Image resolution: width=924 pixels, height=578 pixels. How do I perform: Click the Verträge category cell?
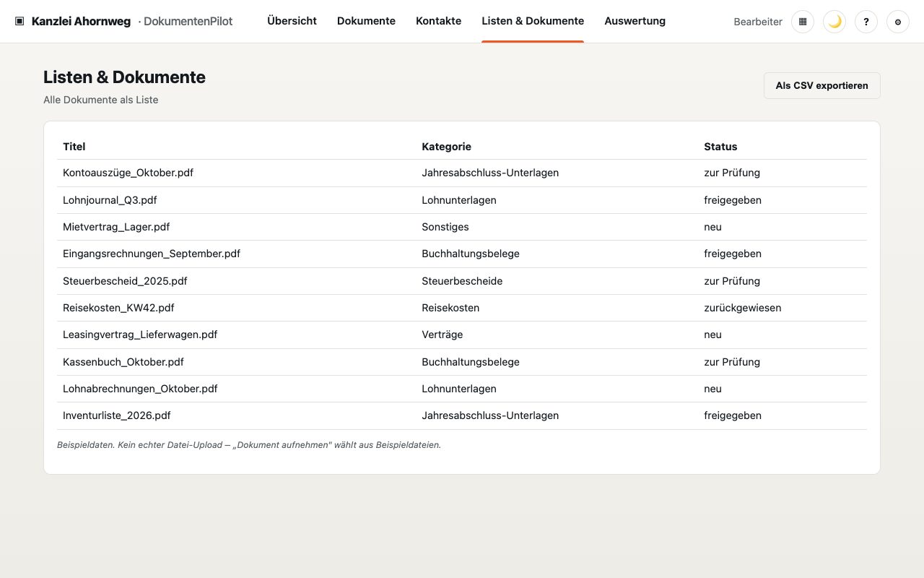[x=443, y=335]
